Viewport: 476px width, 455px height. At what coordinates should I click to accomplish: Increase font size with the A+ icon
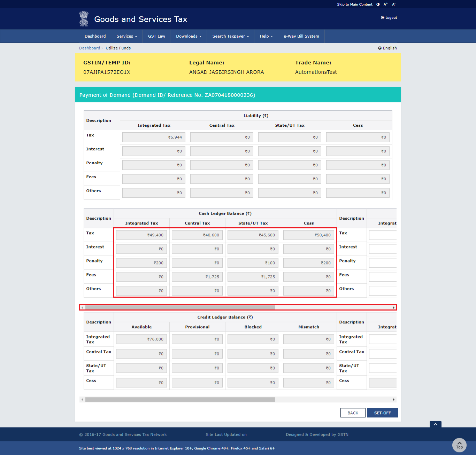point(385,4)
